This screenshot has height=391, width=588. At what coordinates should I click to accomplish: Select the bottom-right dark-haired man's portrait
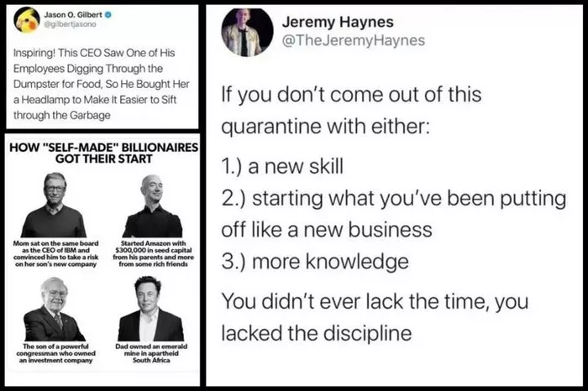[x=150, y=308]
